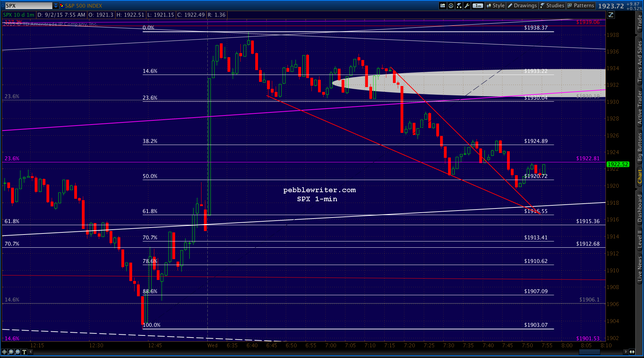
Task: Click the $1903.07 Fibonacci level label
Action: 536,325
